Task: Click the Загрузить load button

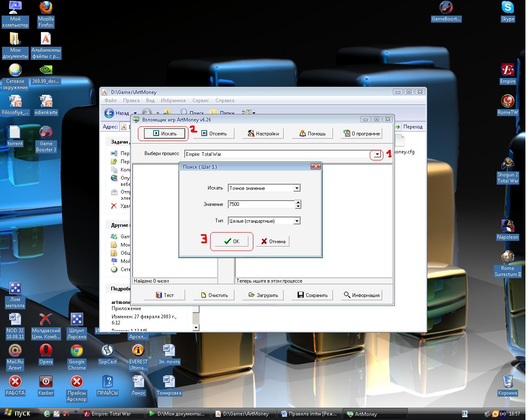Action: pyautogui.click(x=263, y=295)
